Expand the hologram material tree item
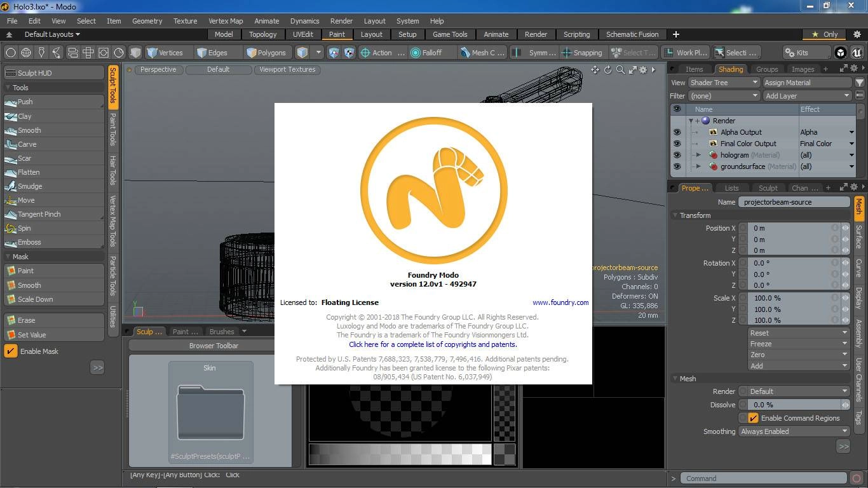Image resolution: width=868 pixels, height=488 pixels. click(698, 155)
